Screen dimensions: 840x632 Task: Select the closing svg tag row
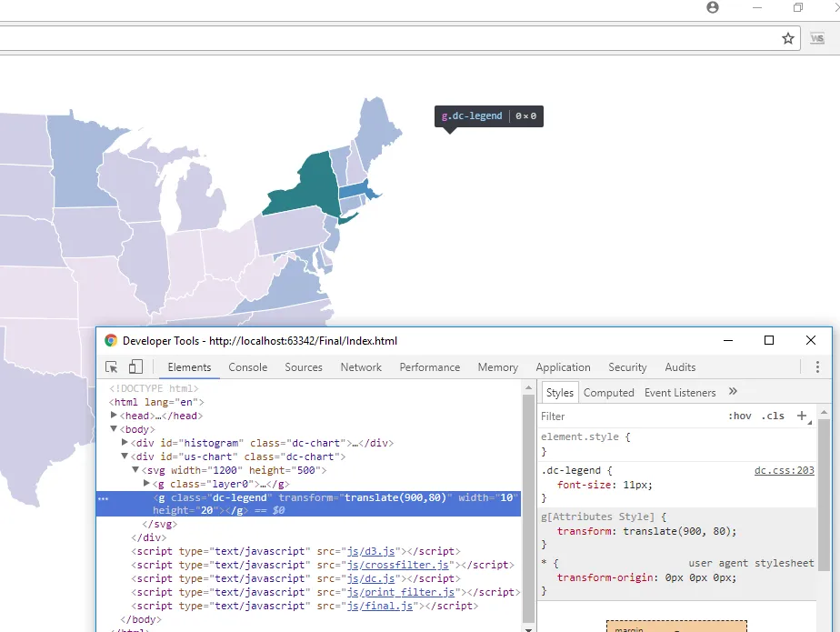point(160,524)
